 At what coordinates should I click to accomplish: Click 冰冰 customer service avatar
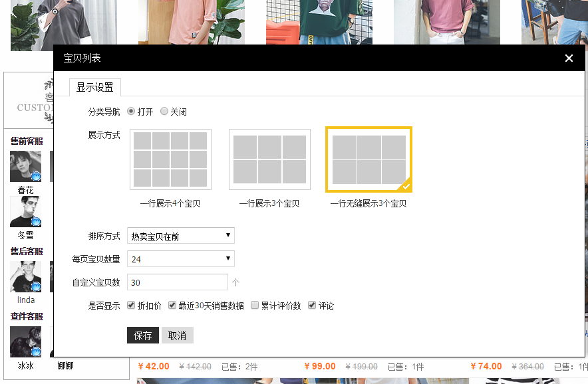click(25, 342)
